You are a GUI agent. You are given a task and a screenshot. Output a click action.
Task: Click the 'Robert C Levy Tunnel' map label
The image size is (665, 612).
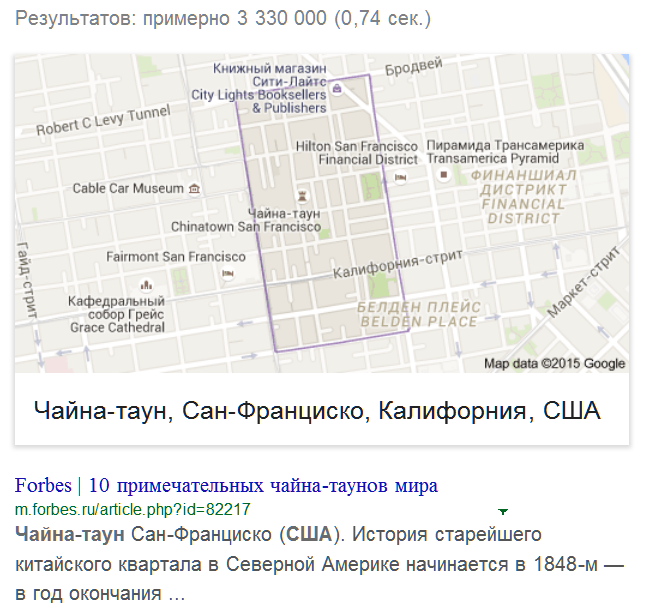[103, 120]
